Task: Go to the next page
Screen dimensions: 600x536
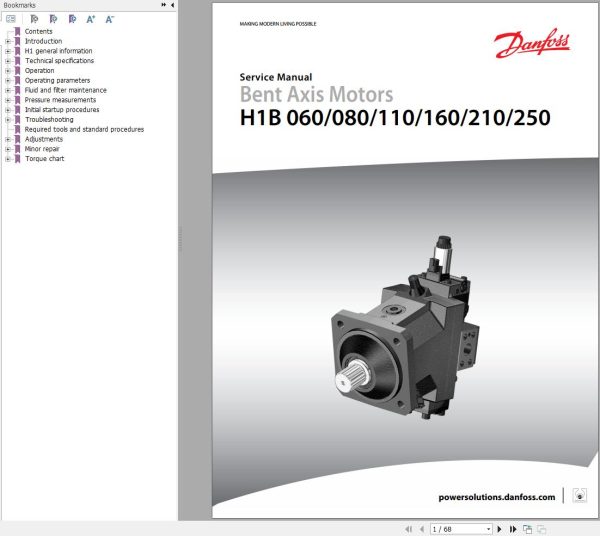Action: tap(499, 529)
